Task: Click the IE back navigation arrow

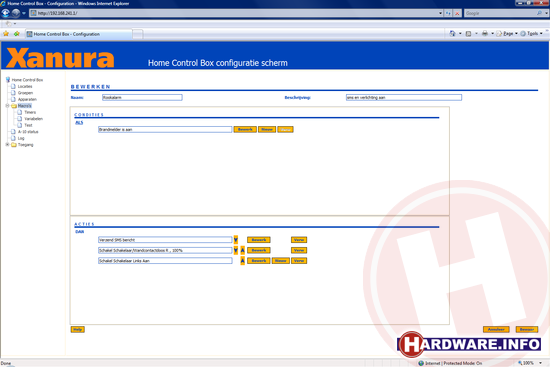Action: click(x=5, y=13)
